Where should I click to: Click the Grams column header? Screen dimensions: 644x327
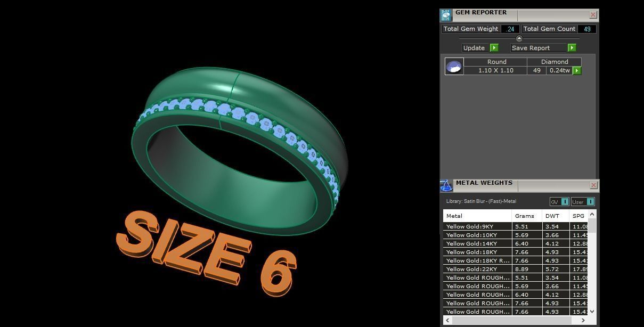point(527,216)
